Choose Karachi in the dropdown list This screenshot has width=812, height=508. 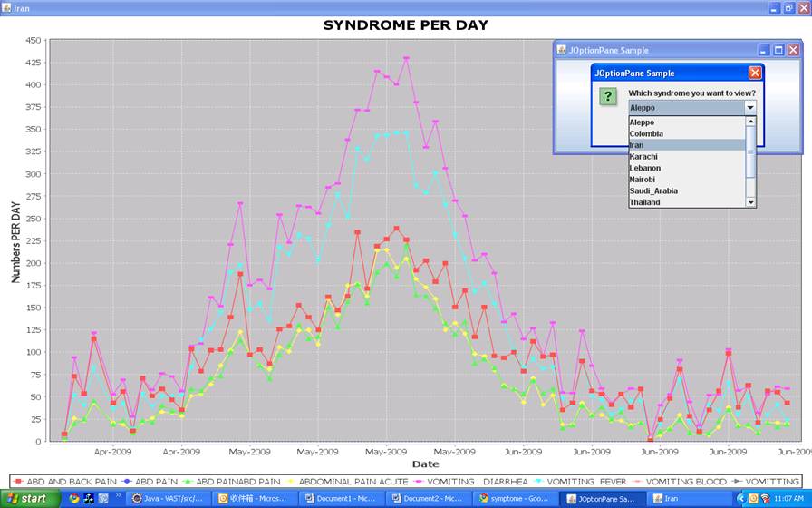click(643, 157)
